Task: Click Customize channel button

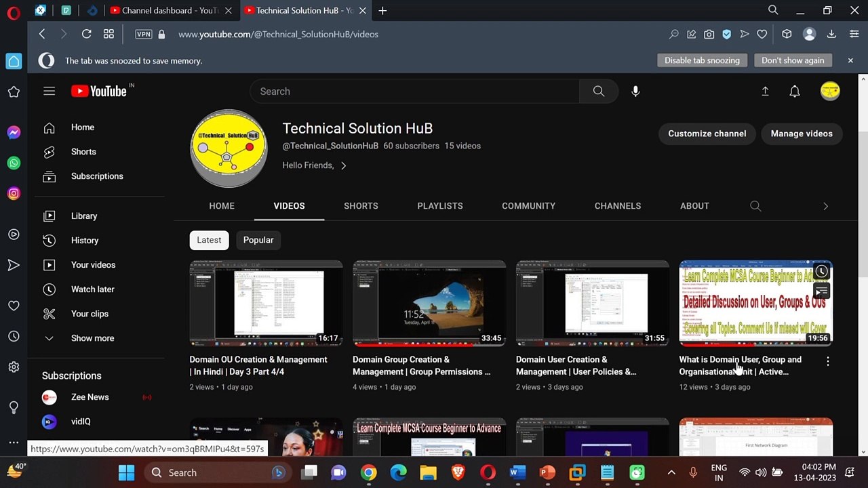Action: [x=707, y=134]
